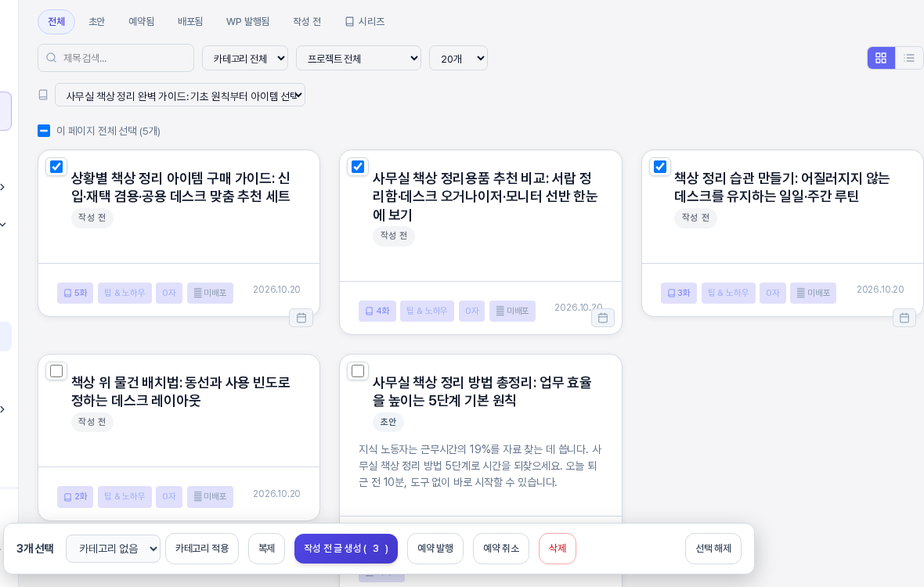Screen dimensions: 924x587
Task: Click 미배포 badge on 상황별 책상 정리 card
Action: 211,293
